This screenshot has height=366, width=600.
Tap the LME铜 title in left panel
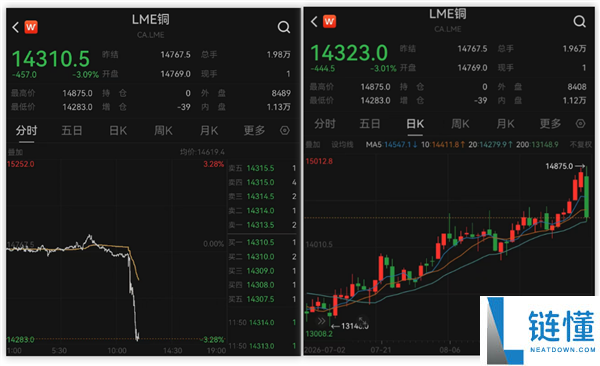coord(151,20)
